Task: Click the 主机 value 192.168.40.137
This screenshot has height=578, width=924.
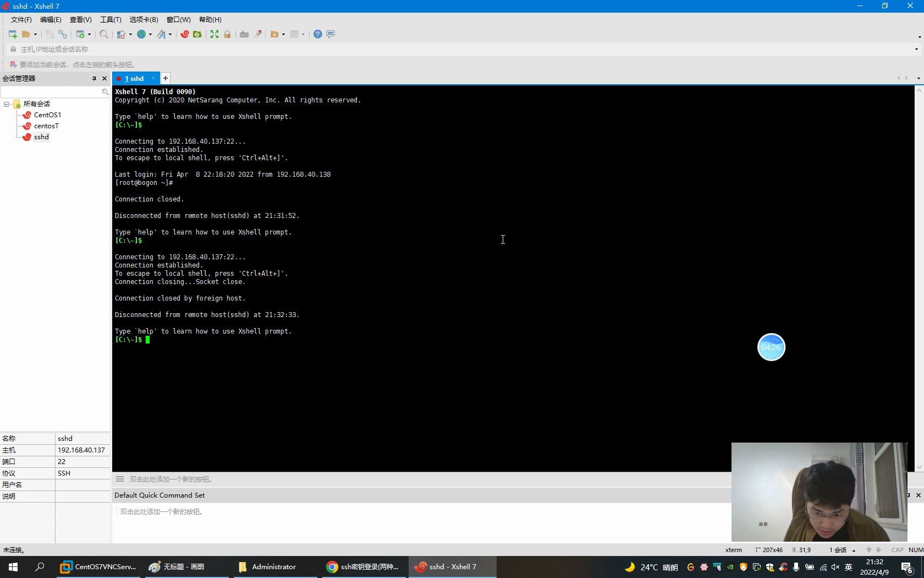Action: (x=81, y=450)
